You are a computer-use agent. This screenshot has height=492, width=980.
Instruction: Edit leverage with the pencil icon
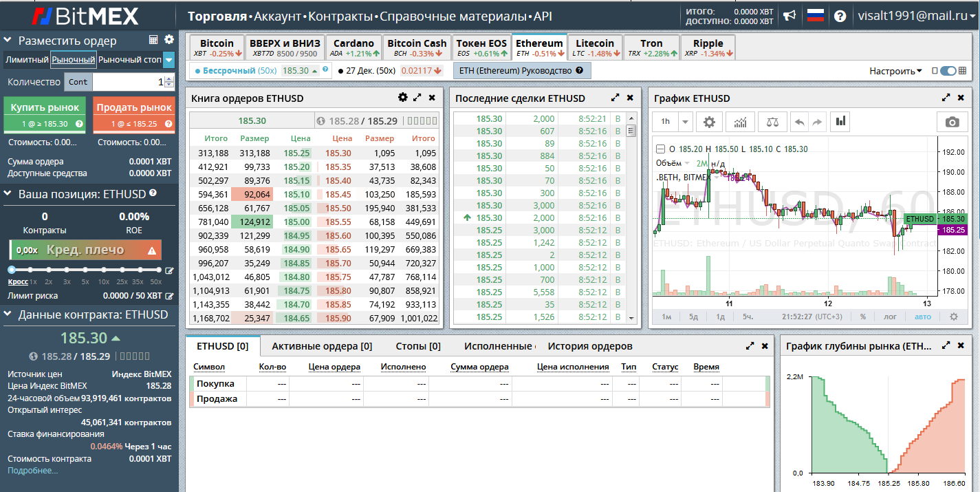[169, 270]
